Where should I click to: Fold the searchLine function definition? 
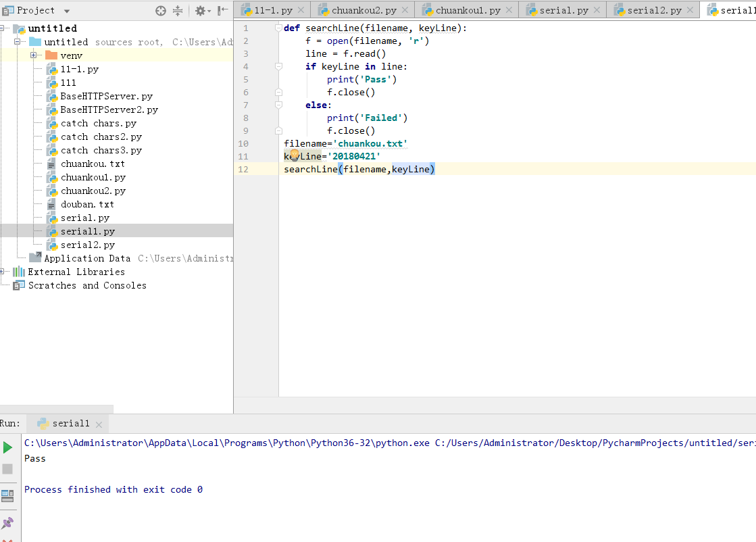point(278,28)
